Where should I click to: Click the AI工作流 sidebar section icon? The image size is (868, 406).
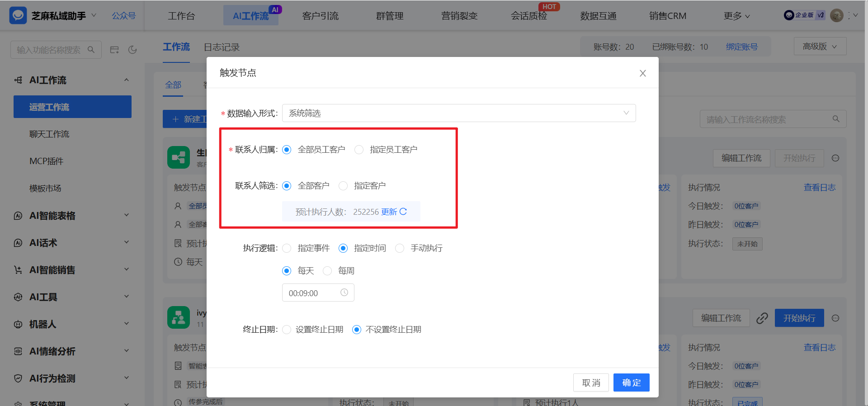18,80
